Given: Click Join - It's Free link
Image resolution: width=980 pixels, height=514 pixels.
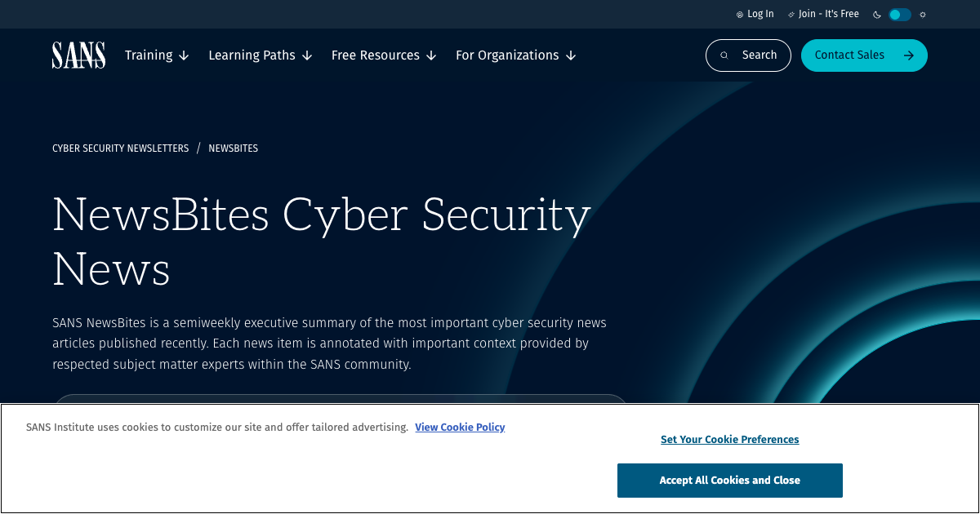Looking at the screenshot, I should (x=829, y=15).
